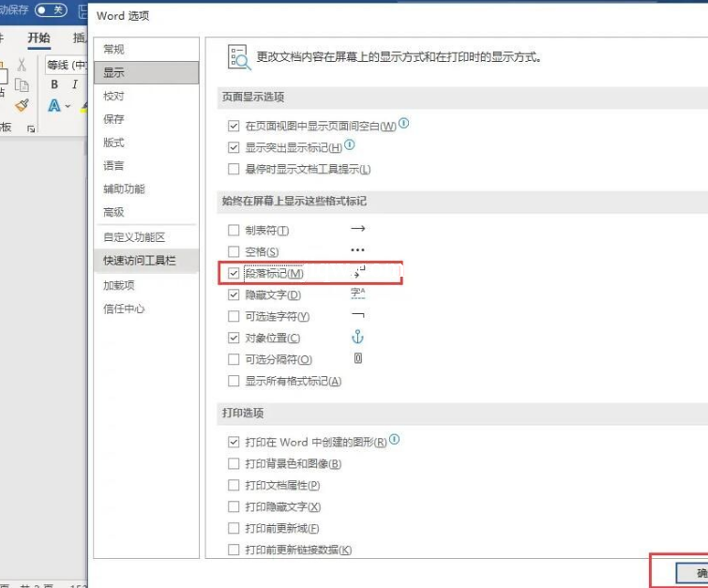Open 高级 options page

click(x=146, y=212)
